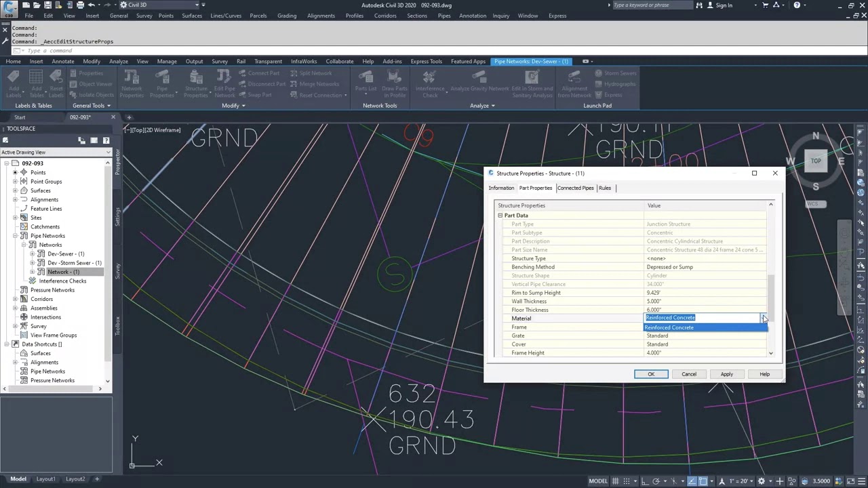Image resolution: width=868 pixels, height=488 pixels.
Task: Open the 1" = 20' annotation scale dropdown
Action: coord(738,481)
